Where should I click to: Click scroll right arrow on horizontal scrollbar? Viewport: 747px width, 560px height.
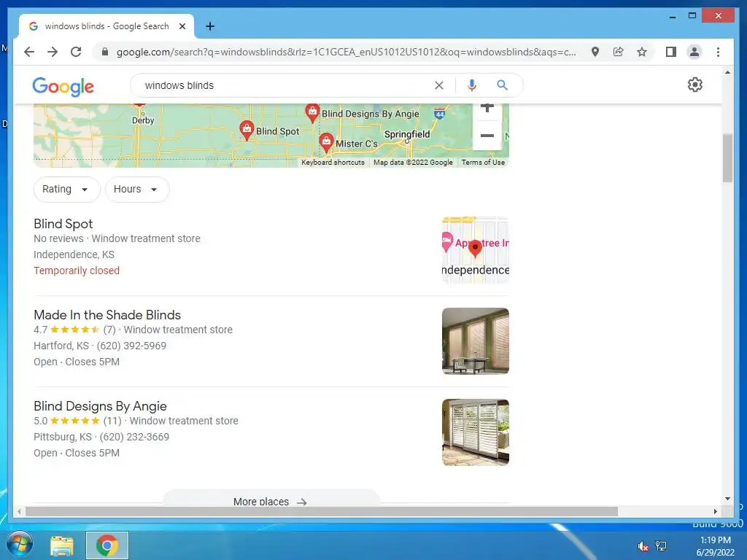715,511
